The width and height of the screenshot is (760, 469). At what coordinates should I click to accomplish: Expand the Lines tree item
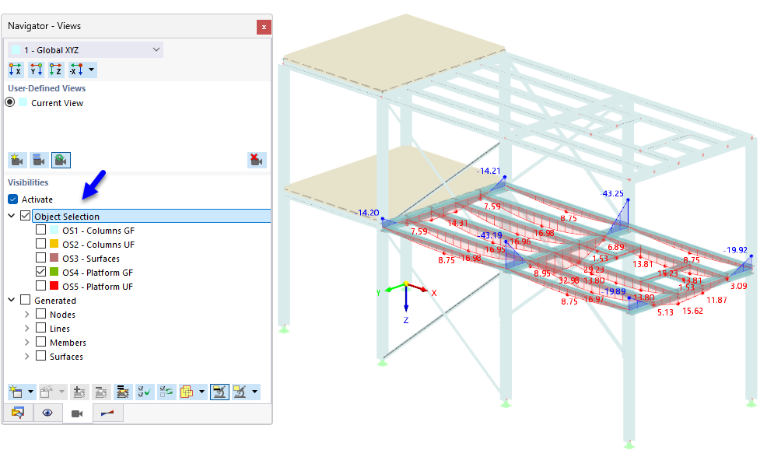coord(27,328)
